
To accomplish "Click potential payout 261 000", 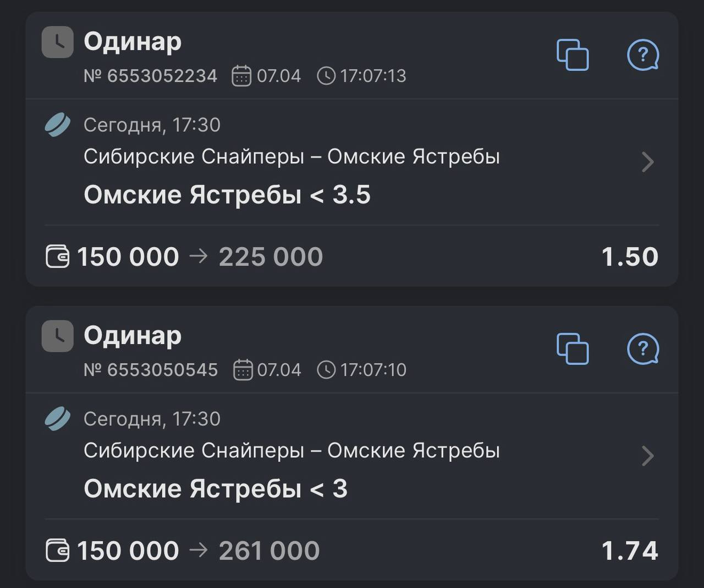I will click(x=269, y=551).
